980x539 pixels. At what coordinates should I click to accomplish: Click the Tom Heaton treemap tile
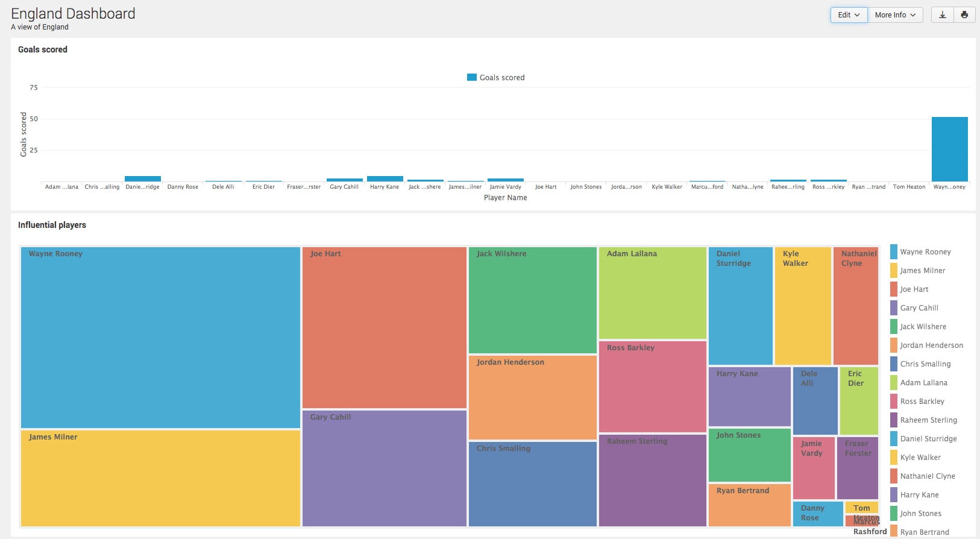(862, 507)
